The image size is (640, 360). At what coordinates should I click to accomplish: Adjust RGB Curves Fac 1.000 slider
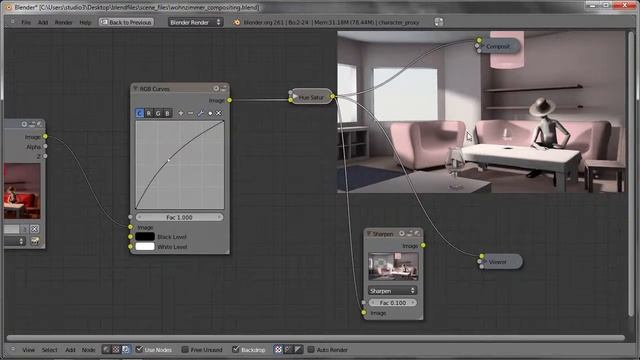(x=180, y=217)
